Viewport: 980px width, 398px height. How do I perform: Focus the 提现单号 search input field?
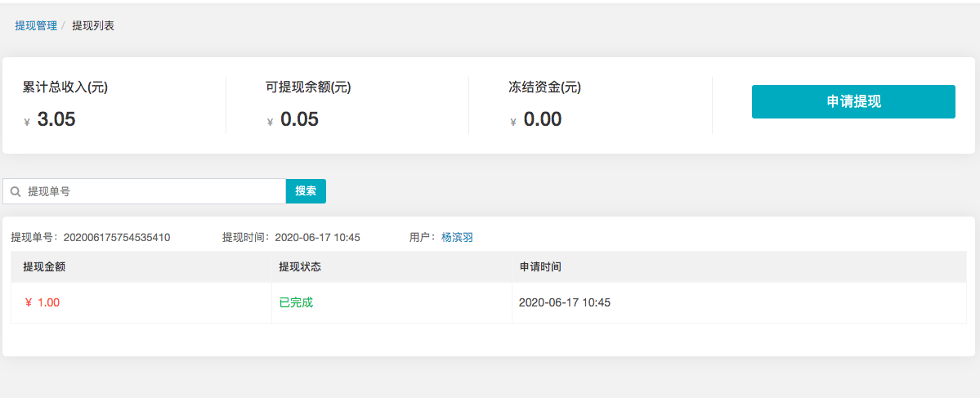click(x=145, y=191)
